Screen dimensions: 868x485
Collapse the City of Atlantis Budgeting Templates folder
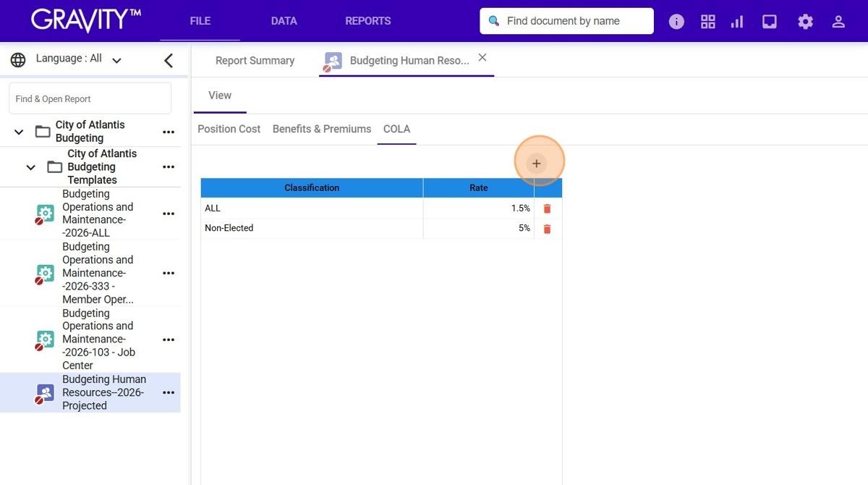[x=30, y=167]
